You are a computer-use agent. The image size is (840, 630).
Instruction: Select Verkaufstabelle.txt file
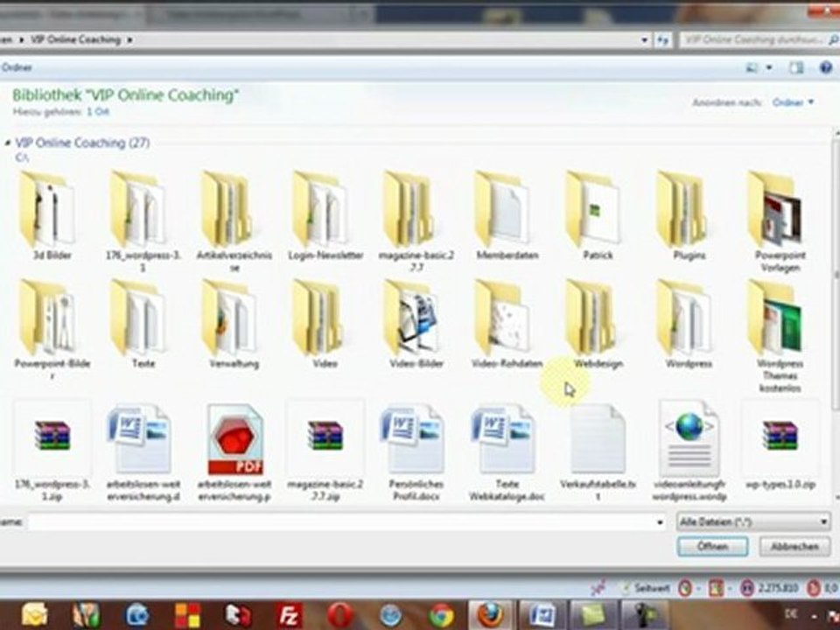[x=598, y=451]
